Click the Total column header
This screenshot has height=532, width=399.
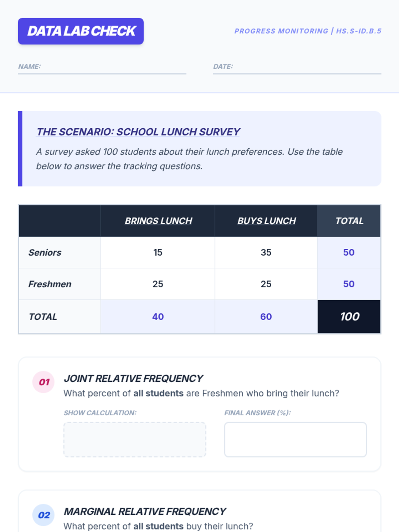pyautogui.click(x=349, y=221)
